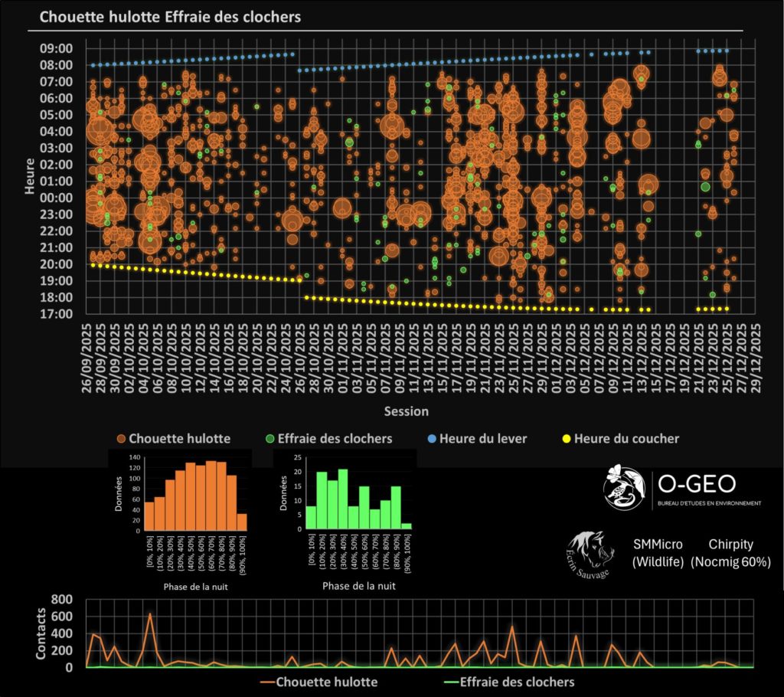Viewport: 784px width, 697px height.
Task: Select the shortest rightmost orange histogram bar
Action: (x=242, y=521)
